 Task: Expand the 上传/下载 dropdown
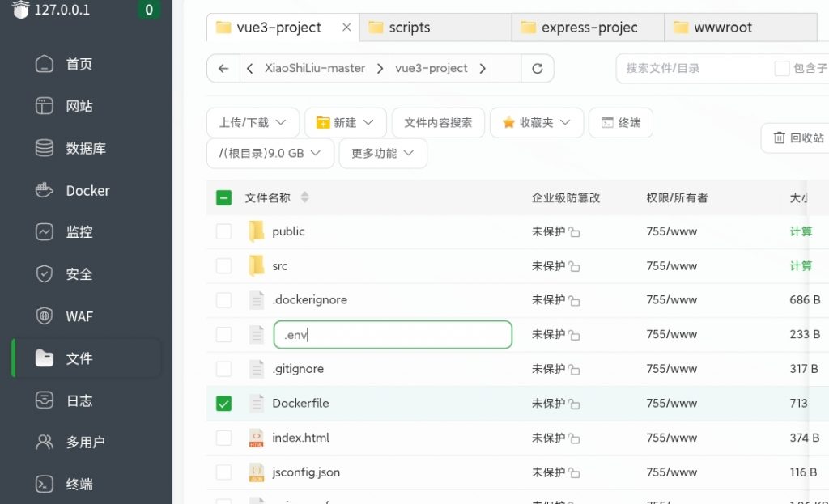click(253, 123)
